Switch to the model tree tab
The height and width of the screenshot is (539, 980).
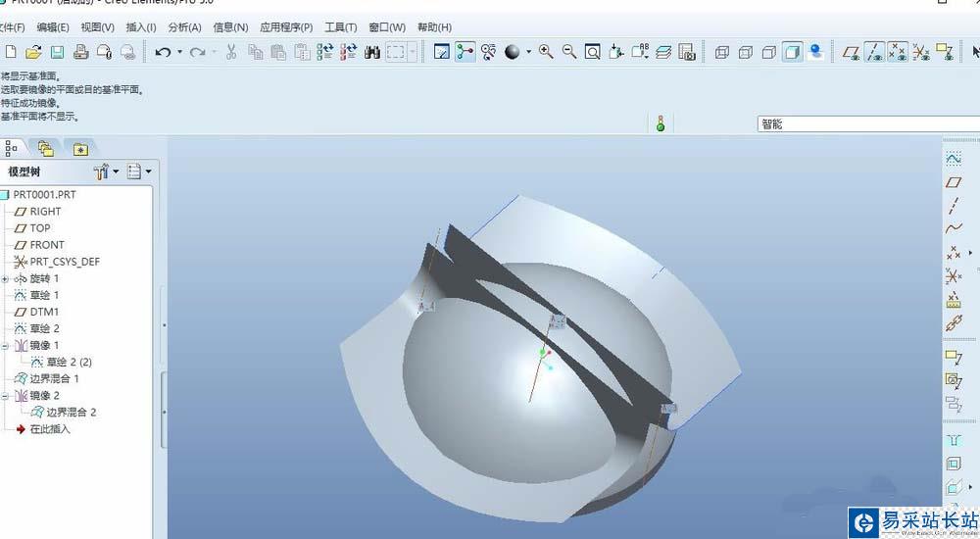(x=11, y=149)
